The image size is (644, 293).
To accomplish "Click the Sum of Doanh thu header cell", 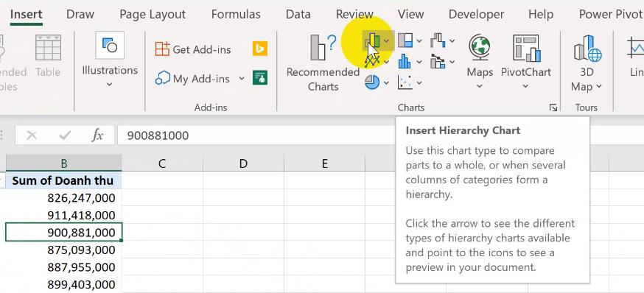I will (63, 180).
